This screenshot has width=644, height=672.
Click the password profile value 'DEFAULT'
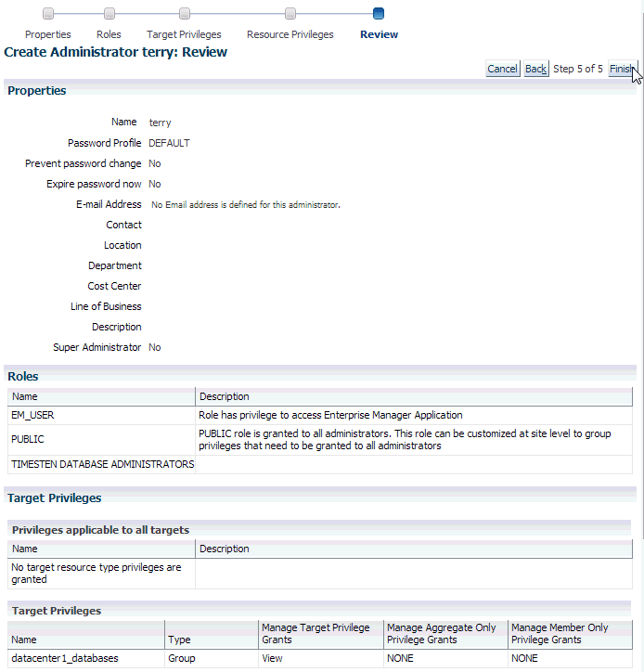tap(169, 143)
